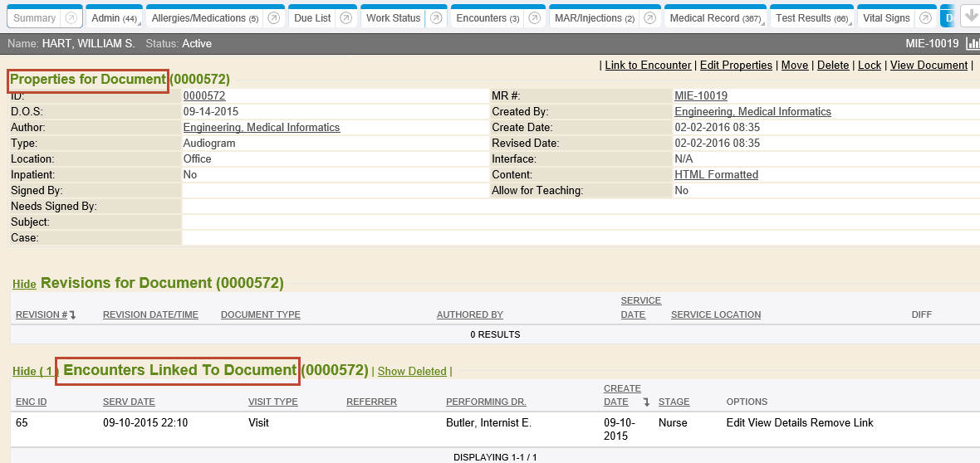Click Remove Link for encounter 65
980x463 pixels.
(x=842, y=423)
